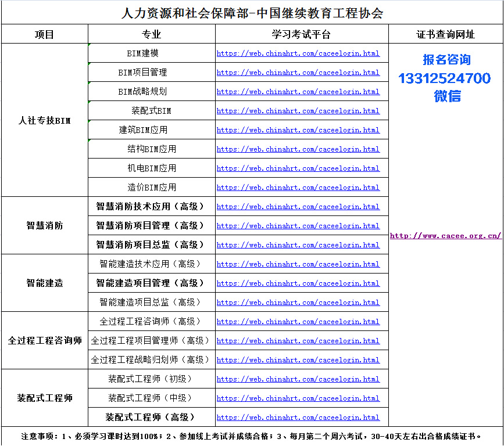Click the link for 智慧消防技术应用（高级）

point(298,207)
